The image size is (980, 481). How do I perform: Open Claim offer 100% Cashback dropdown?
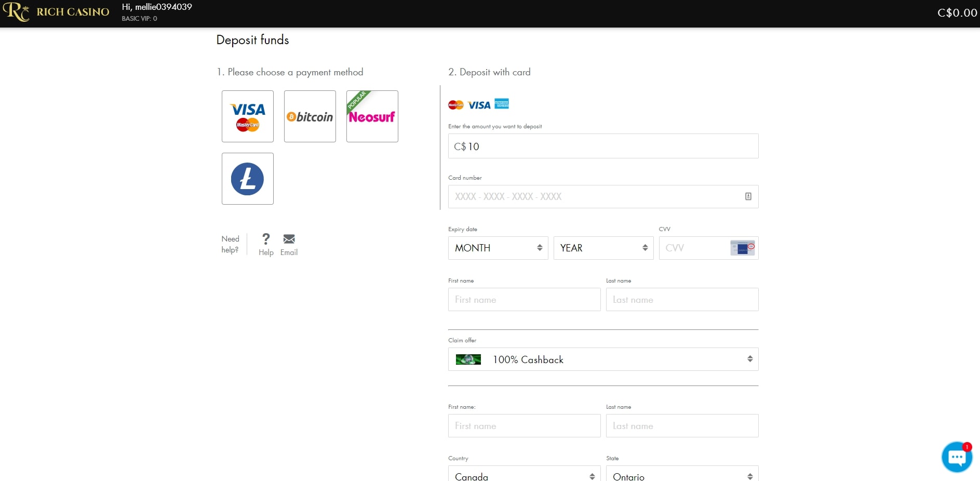coord(603,359)
